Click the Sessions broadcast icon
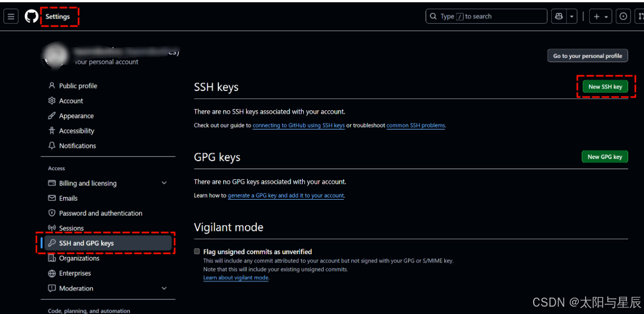Image resolution: width=644 pixels, height=314 pixels. 51,228
